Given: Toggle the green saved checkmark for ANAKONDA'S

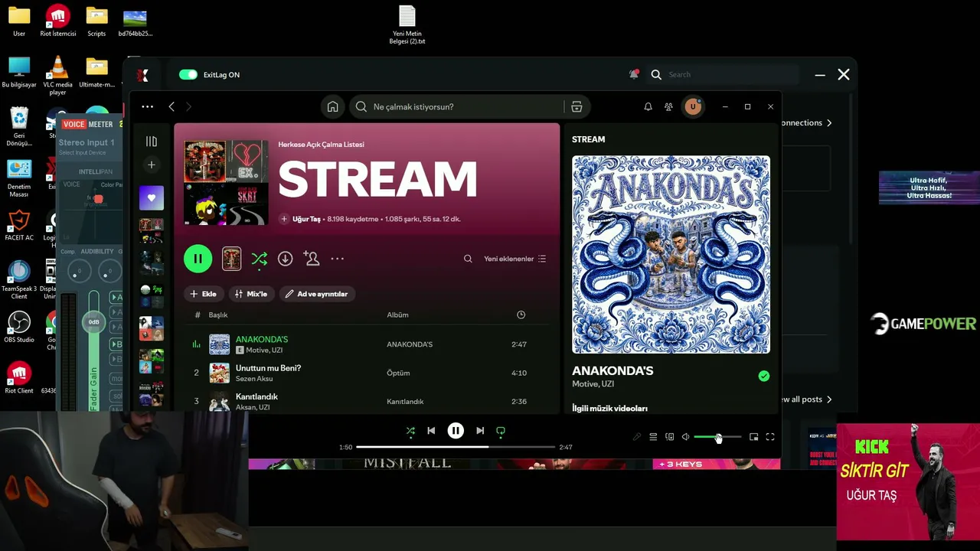Looking at the screenshot, I should coord(763,376).
